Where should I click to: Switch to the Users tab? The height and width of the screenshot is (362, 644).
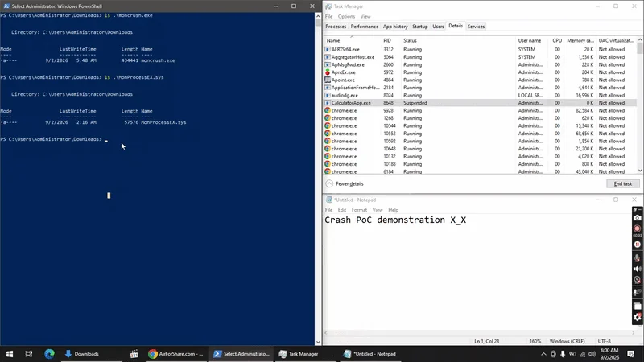tap(438, 27)
